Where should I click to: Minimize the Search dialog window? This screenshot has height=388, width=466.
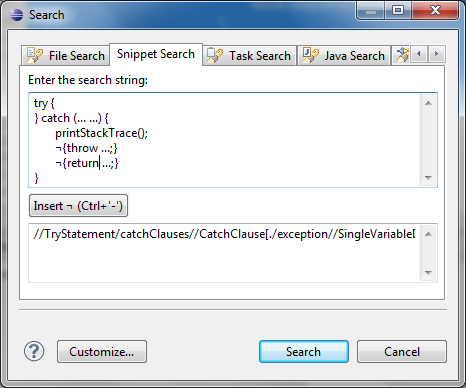[371, 11]
